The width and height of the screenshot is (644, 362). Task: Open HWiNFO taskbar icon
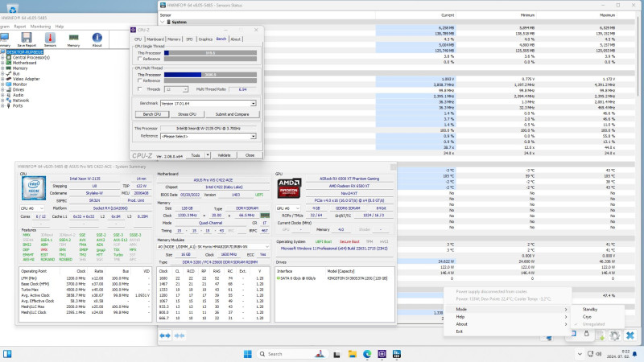point(397,354)
